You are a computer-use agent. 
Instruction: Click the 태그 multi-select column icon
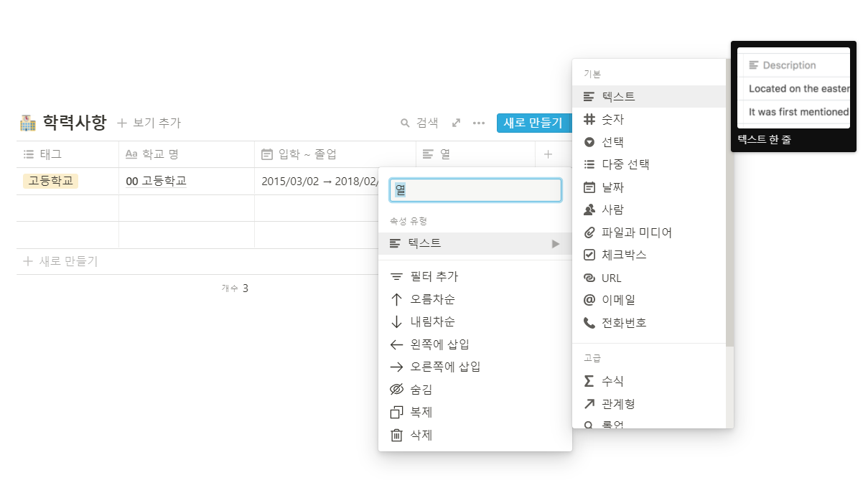[x=29, y=154]
